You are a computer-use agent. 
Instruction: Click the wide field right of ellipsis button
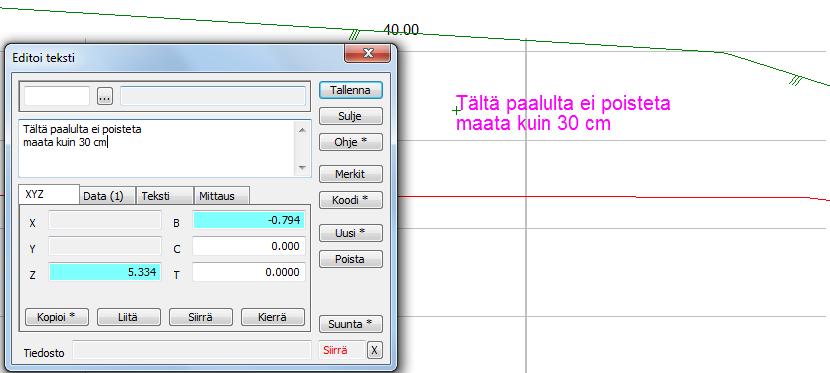click(213, 96)
